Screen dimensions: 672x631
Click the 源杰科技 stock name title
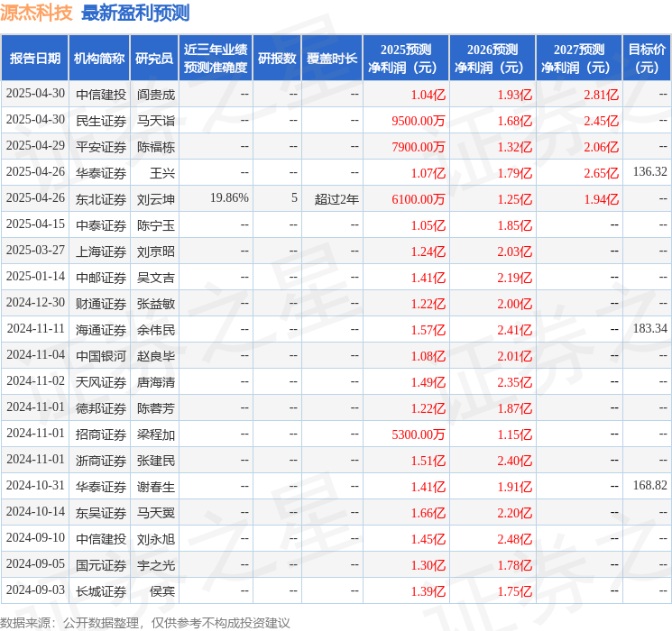coord(37,13)
